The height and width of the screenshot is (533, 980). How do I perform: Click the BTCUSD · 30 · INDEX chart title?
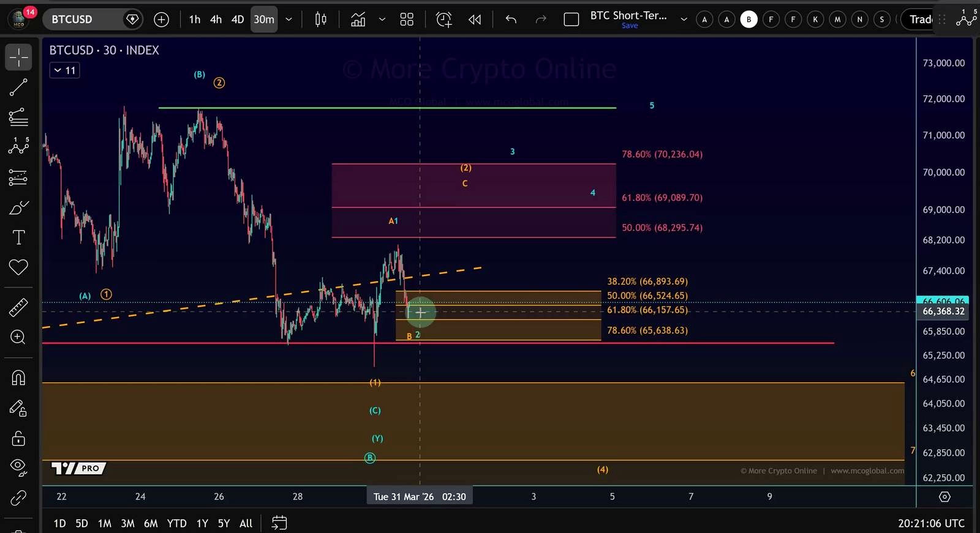pos(104,50)
